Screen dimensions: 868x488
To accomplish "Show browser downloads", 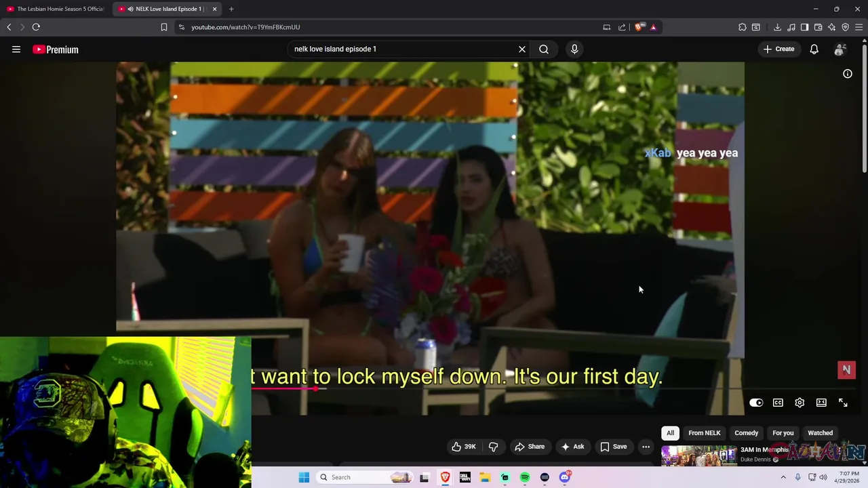I will pyautogui.click(x=777, y=27).
